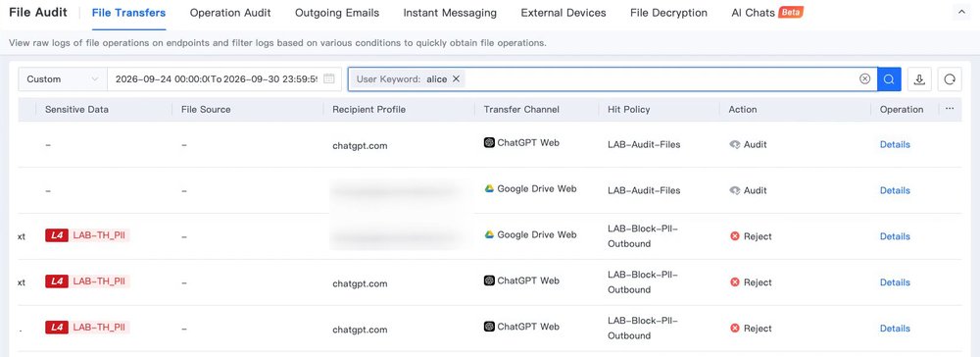Click Google Drive icon in Audit row
The width and height of the screenshot is (980, 357).
489,188
